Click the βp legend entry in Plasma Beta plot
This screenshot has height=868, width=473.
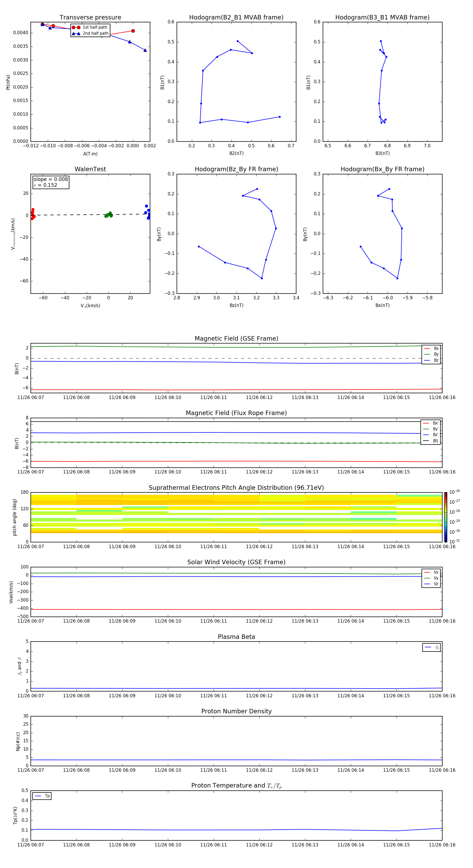(x=431, y=647)
